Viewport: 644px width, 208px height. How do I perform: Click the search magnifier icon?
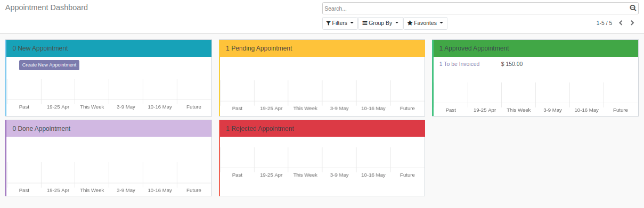(x=633, y=8)
